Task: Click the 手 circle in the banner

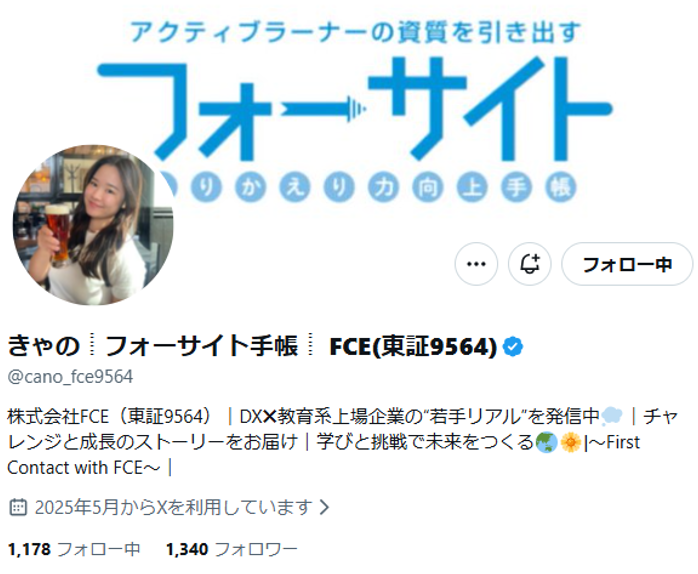Action: (516, 186)
